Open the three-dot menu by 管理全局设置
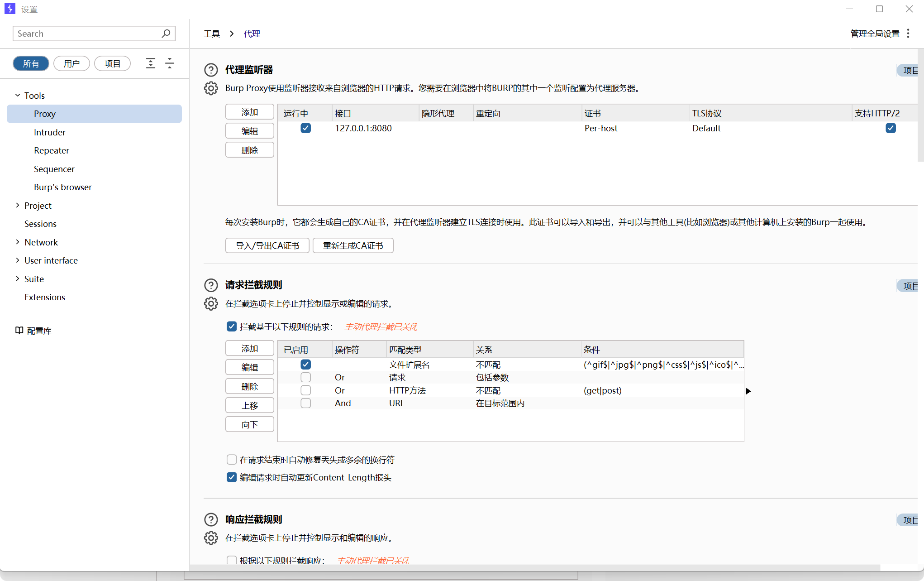This screenshot has height=581, width=924. [x=908, y=34]
